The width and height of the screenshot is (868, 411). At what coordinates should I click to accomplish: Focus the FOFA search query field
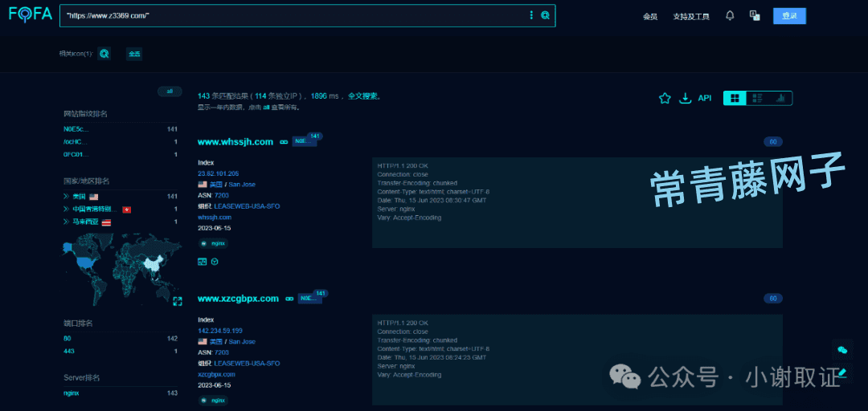(293, 15)
